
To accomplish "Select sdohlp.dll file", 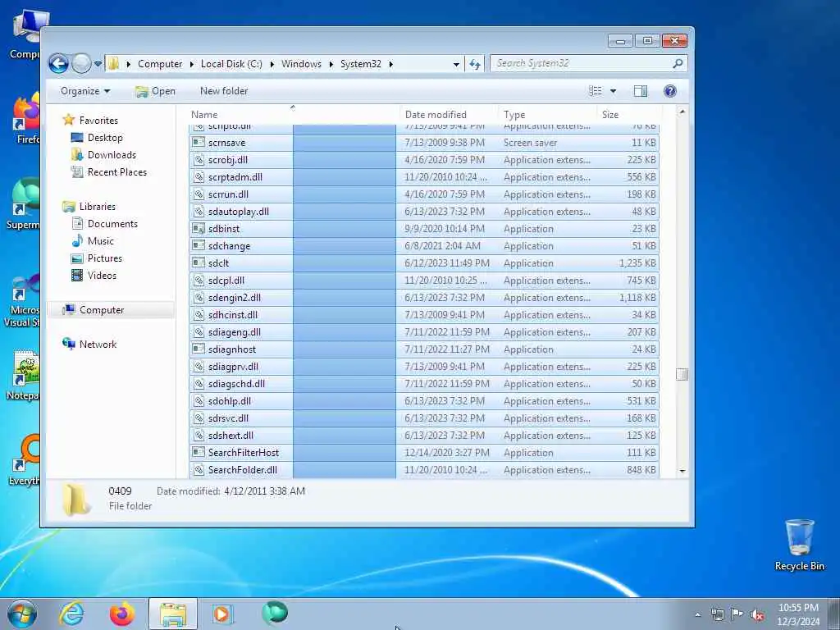I will tap(424, 400).
